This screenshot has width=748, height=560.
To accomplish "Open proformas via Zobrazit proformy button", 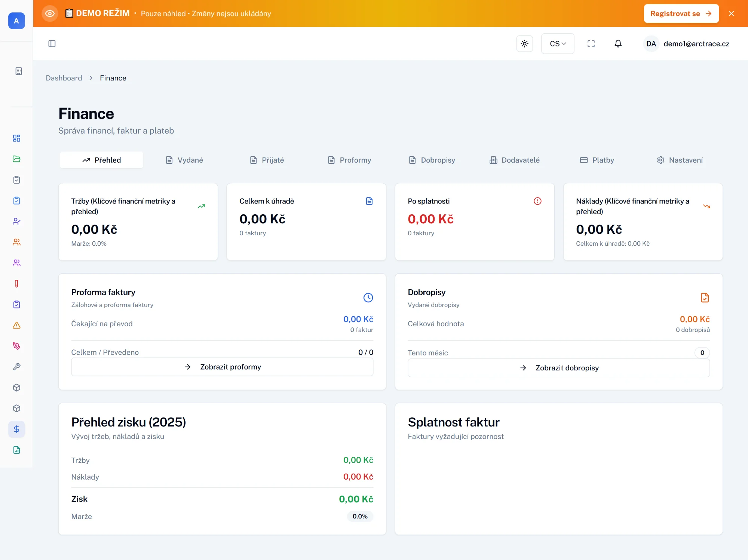I will 222,367.
